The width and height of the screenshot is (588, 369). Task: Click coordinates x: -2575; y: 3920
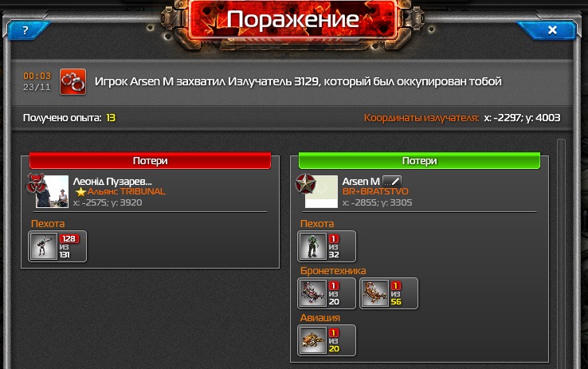tap(108, 202)
